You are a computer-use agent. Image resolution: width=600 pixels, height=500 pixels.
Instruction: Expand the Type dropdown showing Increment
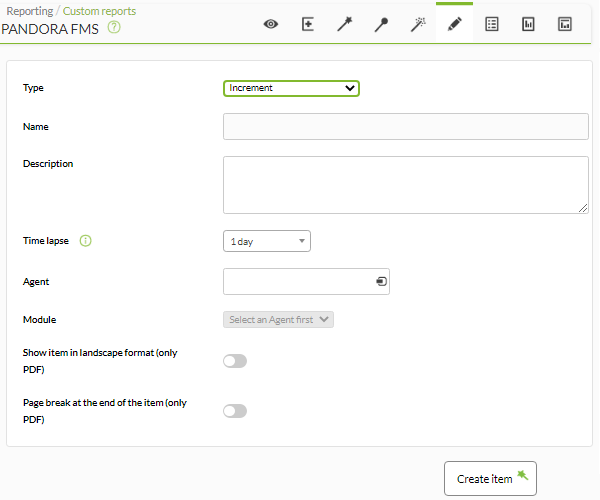[291, 88]
